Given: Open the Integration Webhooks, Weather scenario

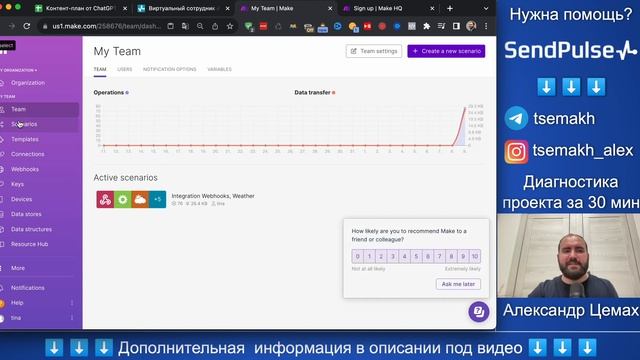Looking at the screenshot, I should point(213,196).
